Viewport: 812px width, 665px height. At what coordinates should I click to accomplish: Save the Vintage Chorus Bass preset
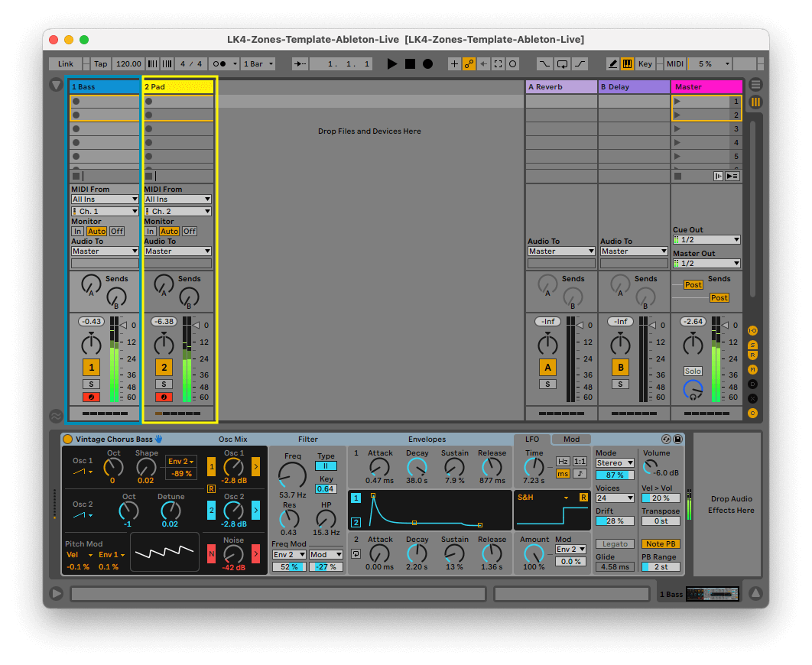[x=677, y=439]
